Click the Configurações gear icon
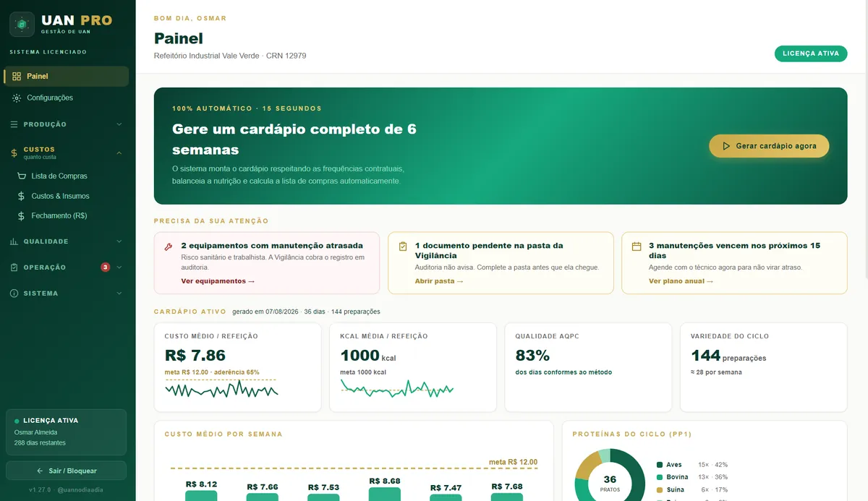 [17, 98]
